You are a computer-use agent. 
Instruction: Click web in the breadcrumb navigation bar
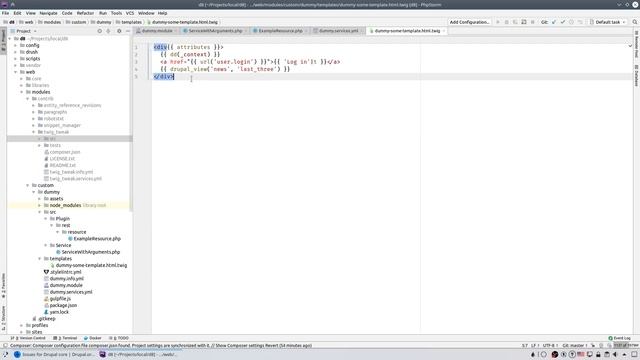tap(27, 22)
